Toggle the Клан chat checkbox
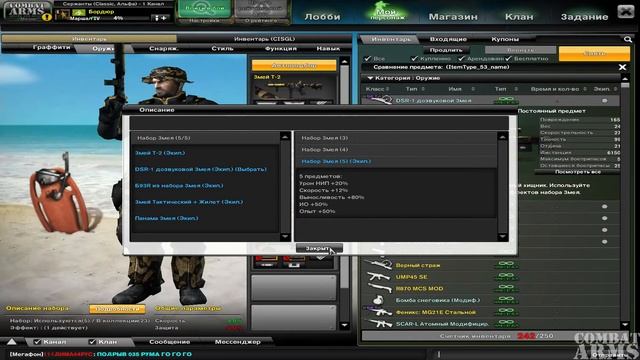Screen dimensions: 640x360 coord(92,342)
